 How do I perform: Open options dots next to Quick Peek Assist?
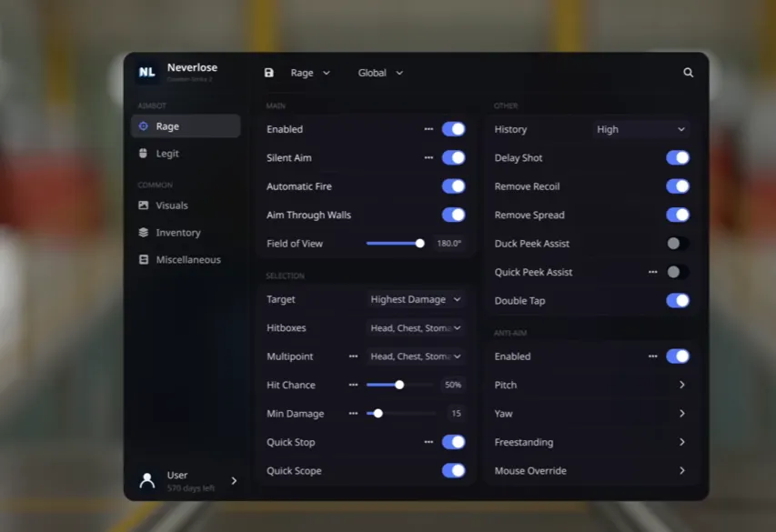point(653,272)
